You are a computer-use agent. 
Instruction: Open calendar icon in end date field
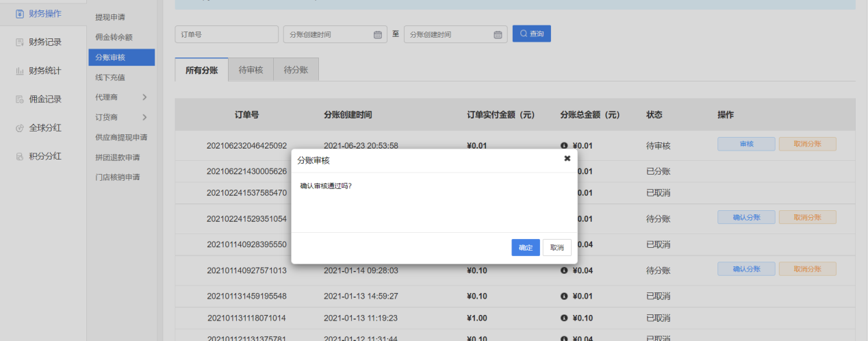coord(498,35)
